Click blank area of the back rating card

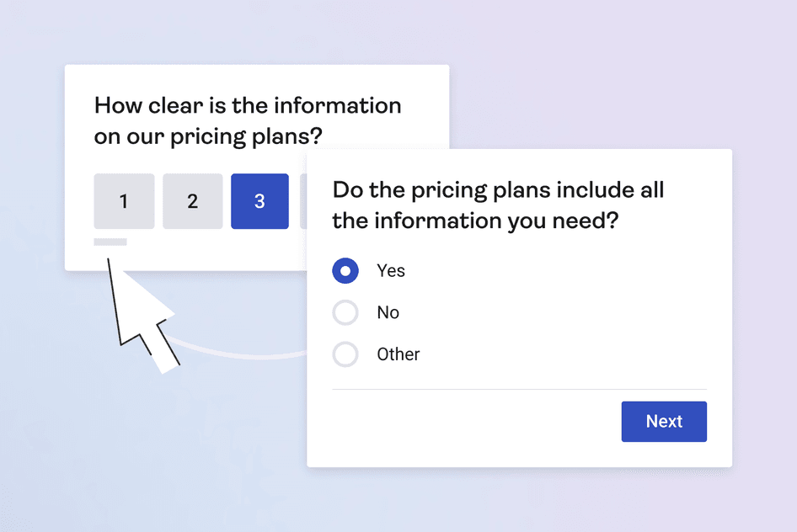pyautogui.click(x=211, y=251)
